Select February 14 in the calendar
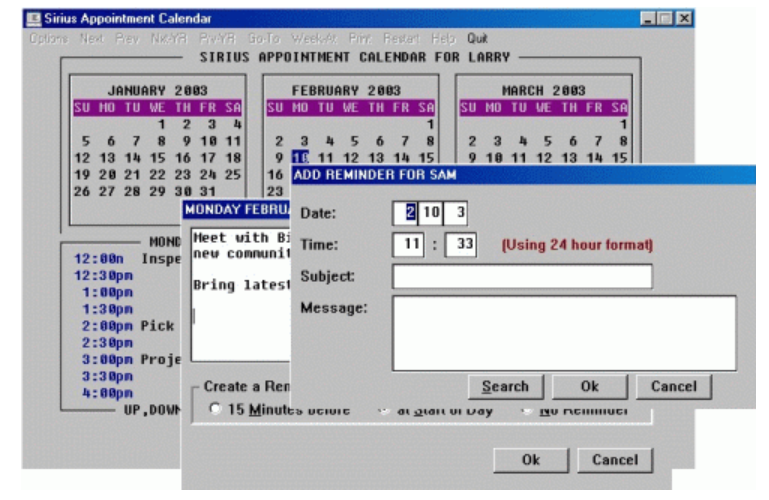This screenshot has height=500, width=769. pyautogui.click(x=401, y=158)
